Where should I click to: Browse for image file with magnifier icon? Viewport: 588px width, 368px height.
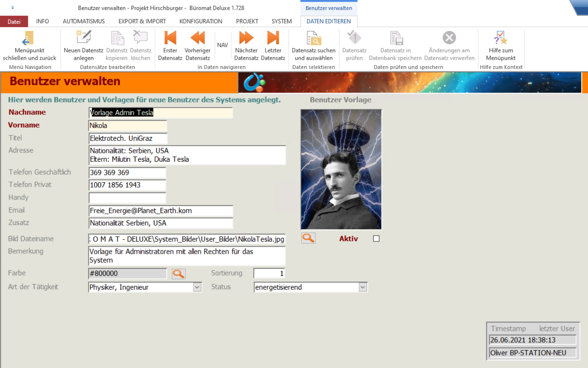click(308, 238)
